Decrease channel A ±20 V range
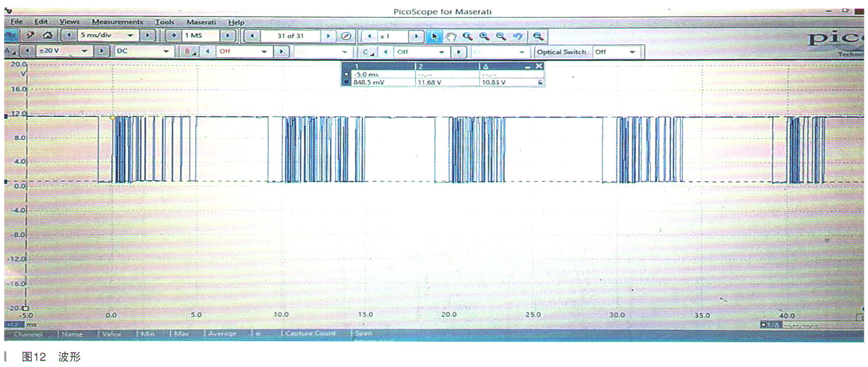This screenshot has width=868, height=367. (x=28, y=51)
